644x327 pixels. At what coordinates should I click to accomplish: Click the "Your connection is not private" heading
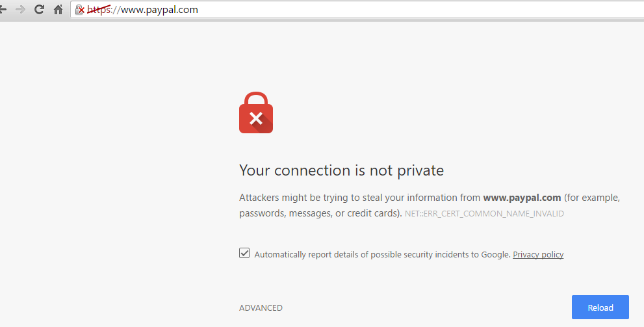[x=341, y=170]
